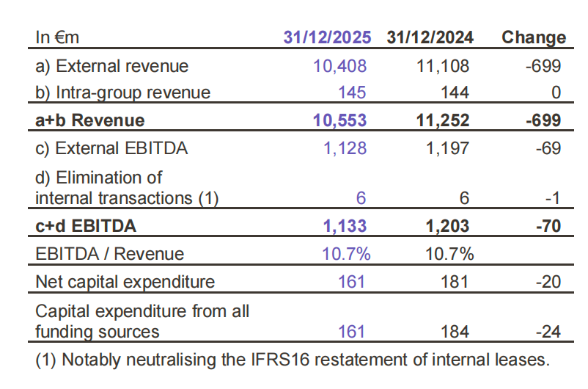Select the External EBITDA row label
Image resolution: width=588 pixels, height=389 pixels.
(111, 148)
